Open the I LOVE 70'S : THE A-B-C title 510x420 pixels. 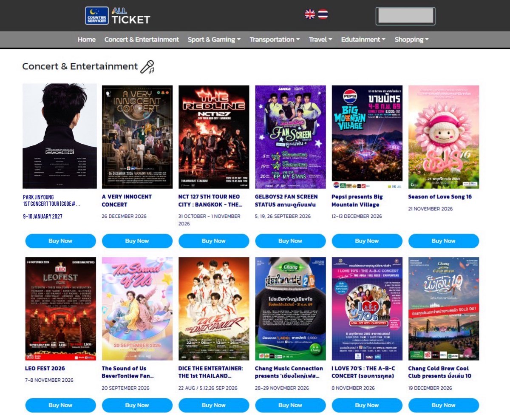[x=363, y=372]
